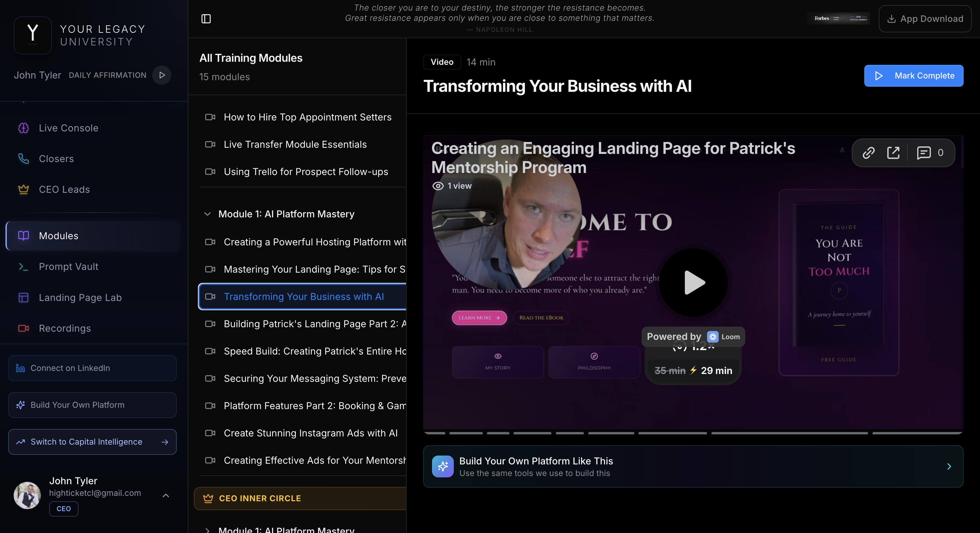Screen dimensions: 980x533
Task: Click the video chapter progress bar
Action: tap(692, 433)
